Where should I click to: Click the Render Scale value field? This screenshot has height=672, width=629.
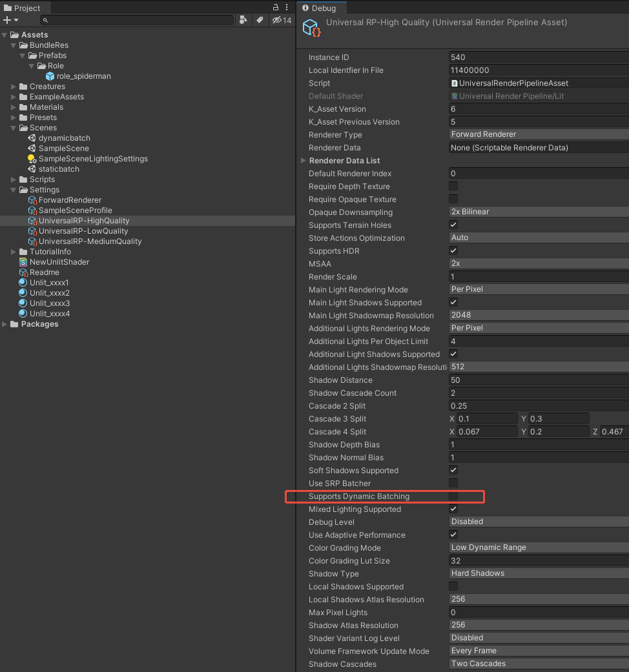point(539,276)
